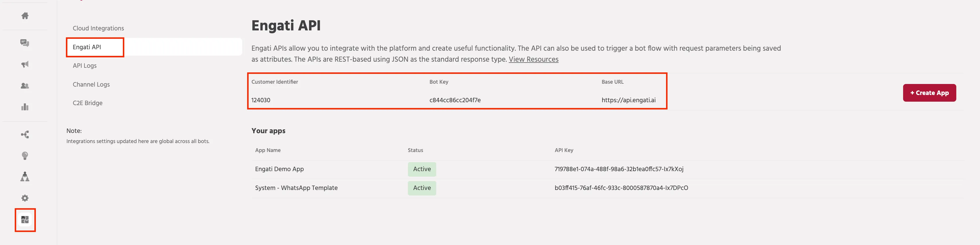The height and width of the screenshot is (245, 980).
Task: Select Cloud Integrations menu item
Action: [x=98, y=28]
